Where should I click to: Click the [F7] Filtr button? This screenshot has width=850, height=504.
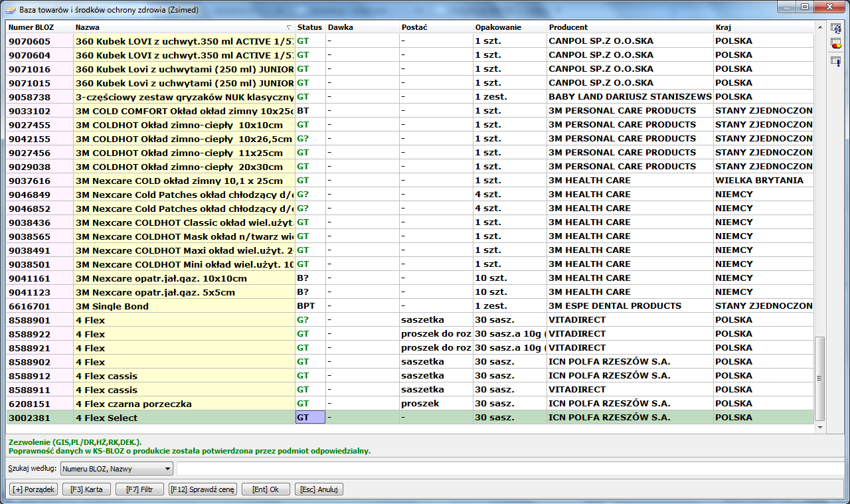pos(139,489)
